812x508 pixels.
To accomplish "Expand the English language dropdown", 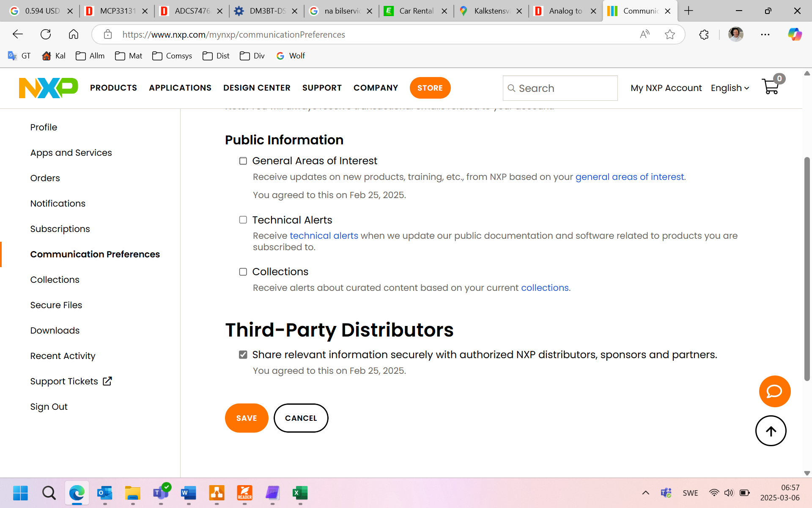I will pos(730,88).
